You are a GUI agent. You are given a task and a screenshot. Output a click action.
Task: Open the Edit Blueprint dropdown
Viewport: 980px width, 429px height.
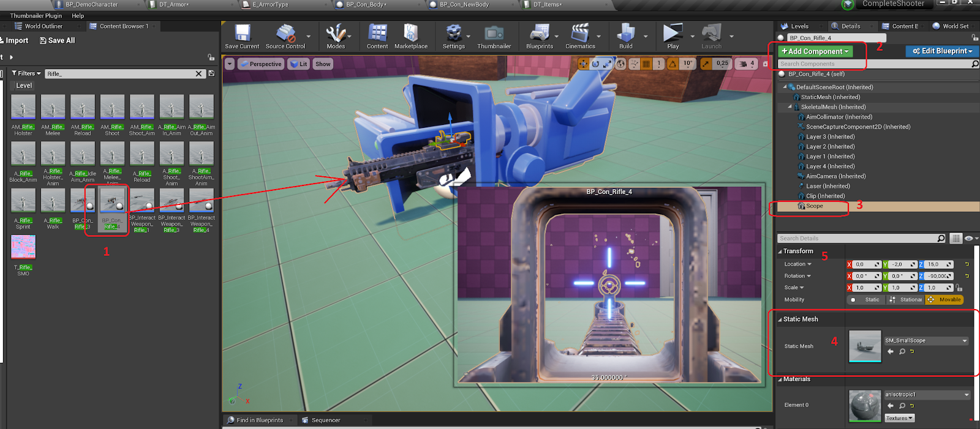point(942,51)
